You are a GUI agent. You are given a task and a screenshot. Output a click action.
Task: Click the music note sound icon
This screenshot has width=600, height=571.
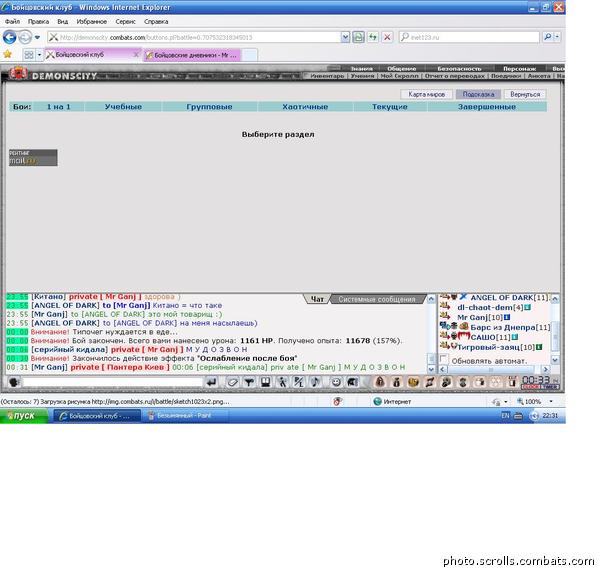[x=315, y=382]
